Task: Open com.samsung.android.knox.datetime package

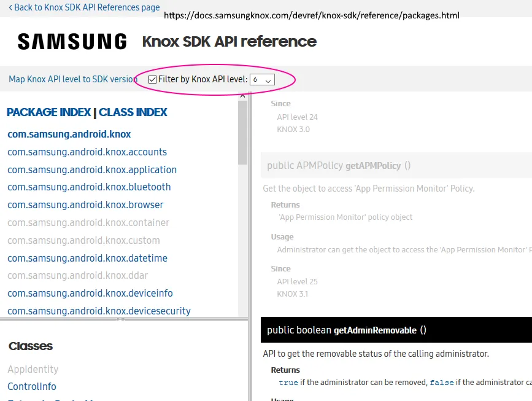Action: tap(88, 258)
